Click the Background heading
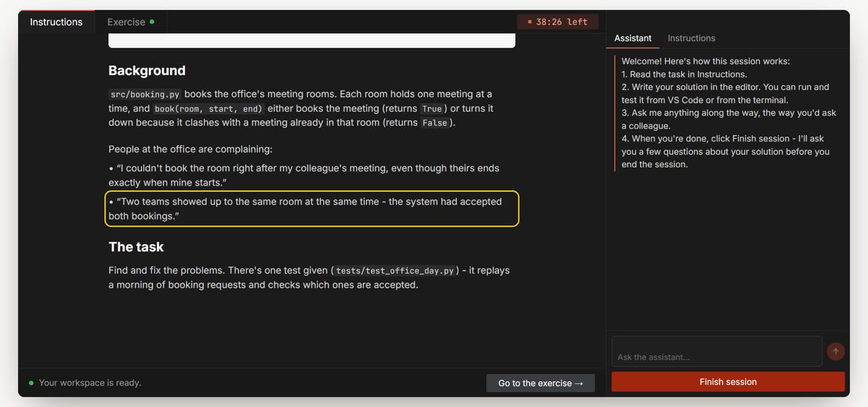This screenshot has height=407, width=868. click(146, 71)
